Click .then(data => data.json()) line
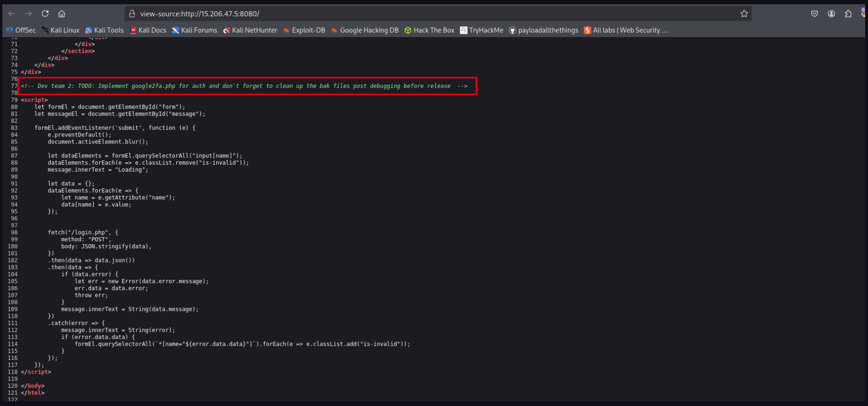The height and width of the screenshot is (406, 868). click(91, 260)
